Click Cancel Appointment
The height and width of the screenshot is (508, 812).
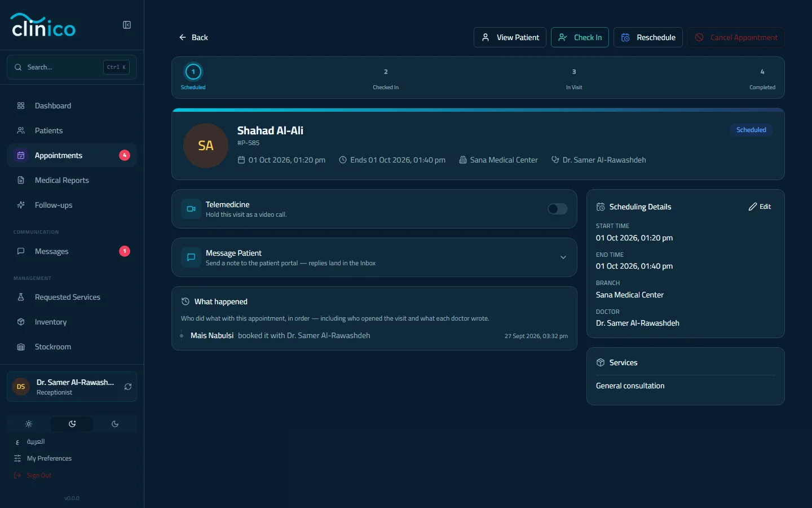[x=736, y=37]
